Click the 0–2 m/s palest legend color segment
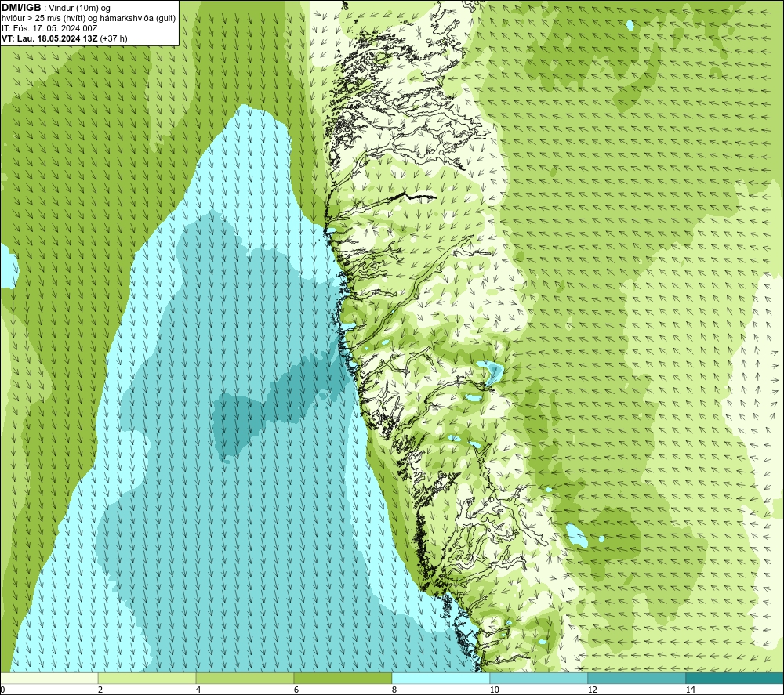The image size is (784, 695). [x=49, y=679]
